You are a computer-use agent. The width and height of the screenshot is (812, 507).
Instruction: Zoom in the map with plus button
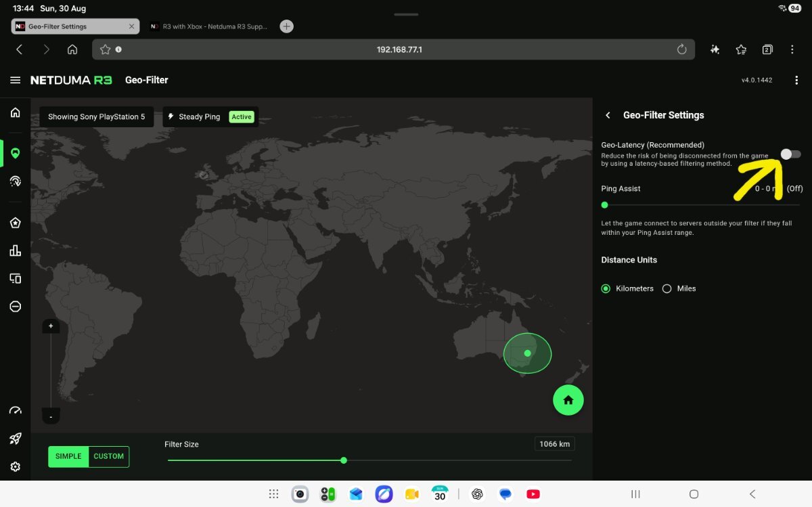tap(51, 326)
